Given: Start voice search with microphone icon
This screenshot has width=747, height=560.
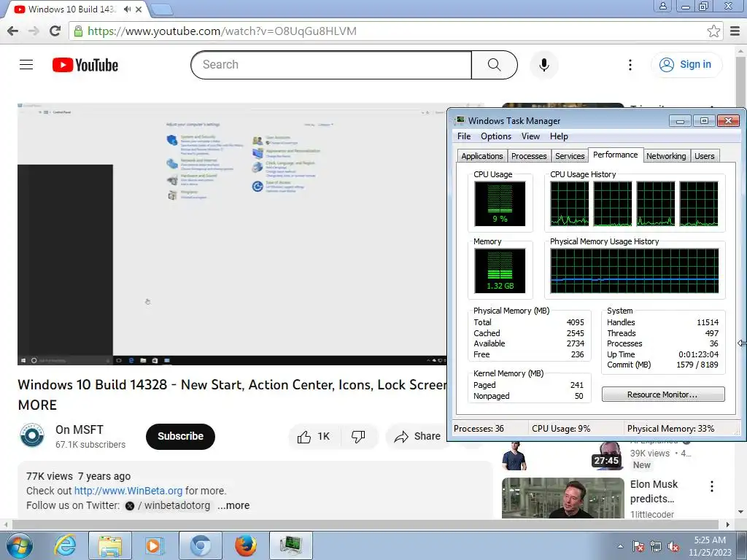Looking at the screenshot, I should (x=543, y=65).
